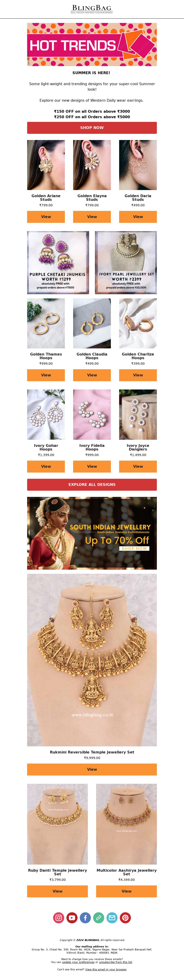Open the Purple Chetaki Jhumkis offer banner

coord(58,263)
